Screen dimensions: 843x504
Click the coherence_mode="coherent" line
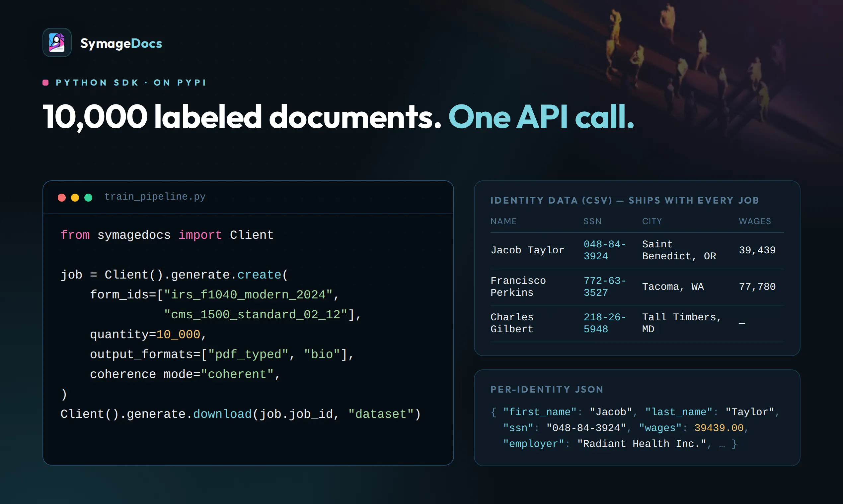pyautogui.click(x=185, y=374)
